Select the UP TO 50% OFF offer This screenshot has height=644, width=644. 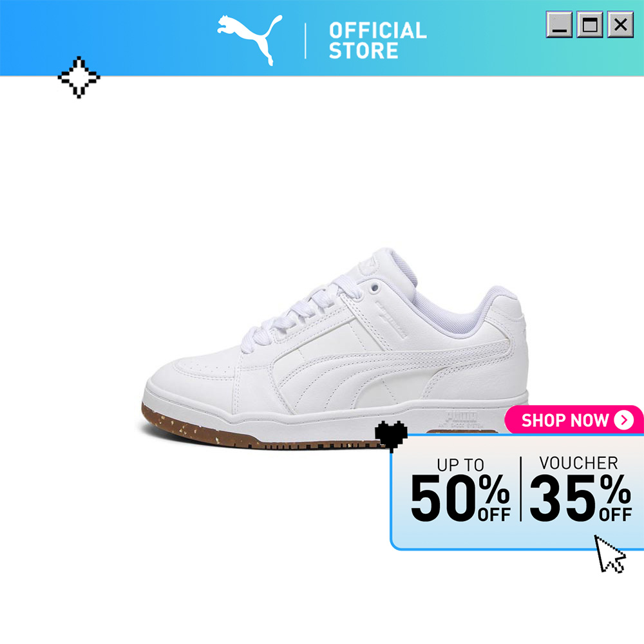[x=460, y=490]
